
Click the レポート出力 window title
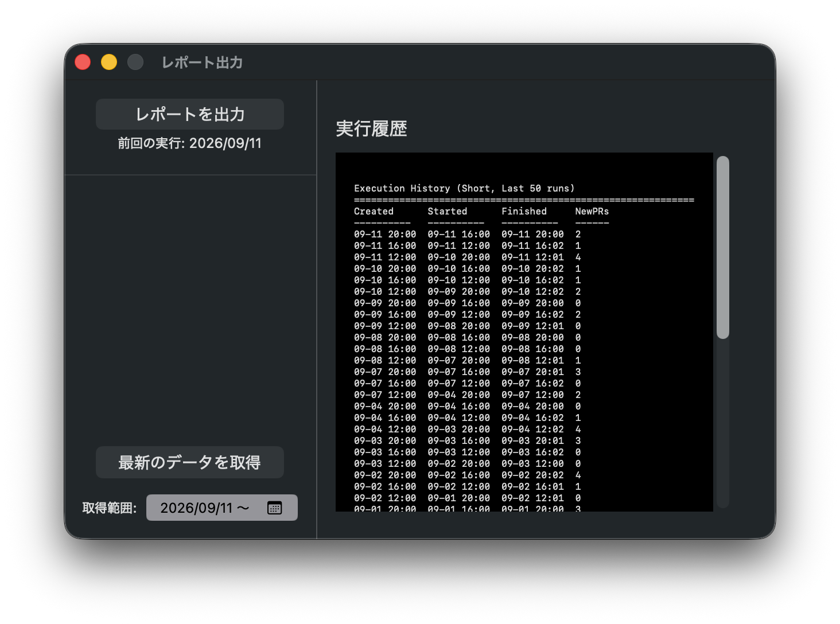[202, 62]
